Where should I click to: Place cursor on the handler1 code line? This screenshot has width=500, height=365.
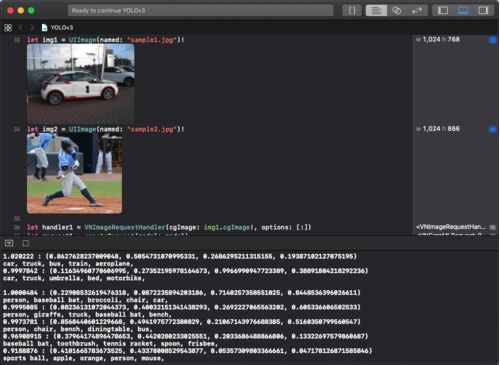(169, 227)
